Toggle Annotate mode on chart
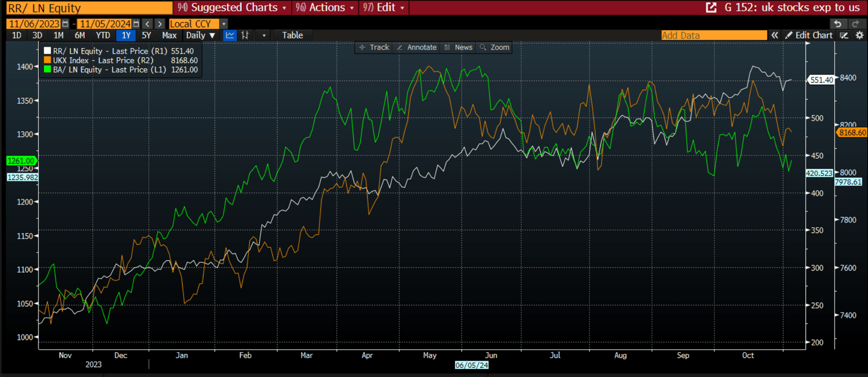The width and height of the screenshot is (868, 377). [416, 47]
